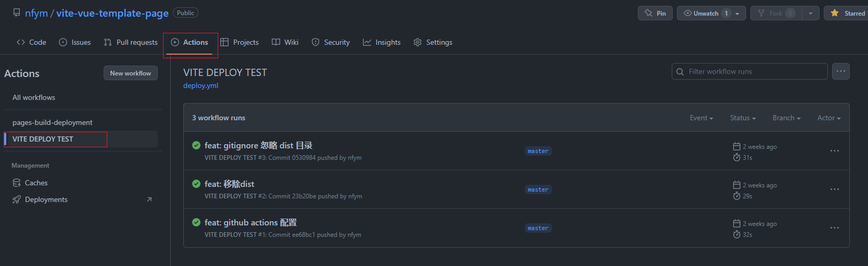The width and height of the screenshot is (868, 266).
Task: Open the Settings tab with gear icon
Action: 433,42
